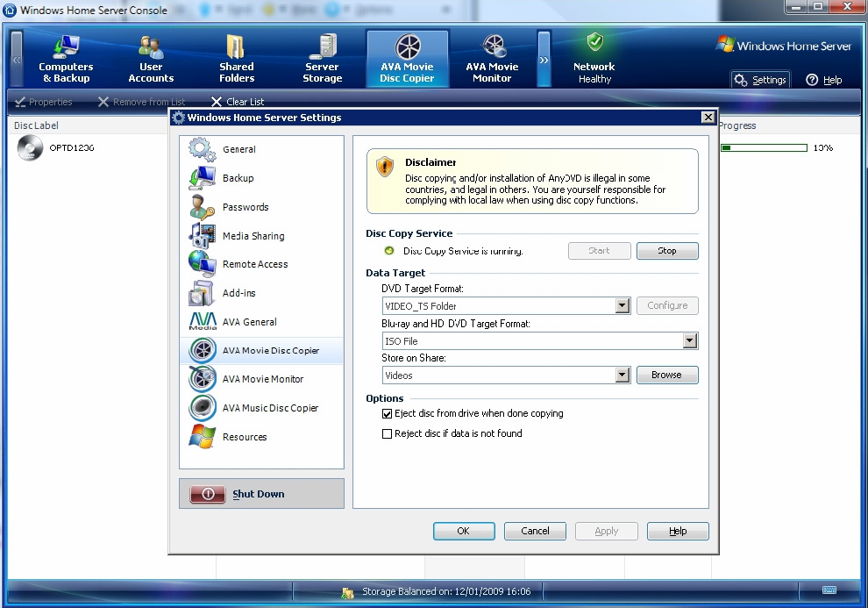The height and width of the screenshot is (608, 868).
Task: Select OPTD1236 disc icon in list
Action: click(x=30, y=148)
